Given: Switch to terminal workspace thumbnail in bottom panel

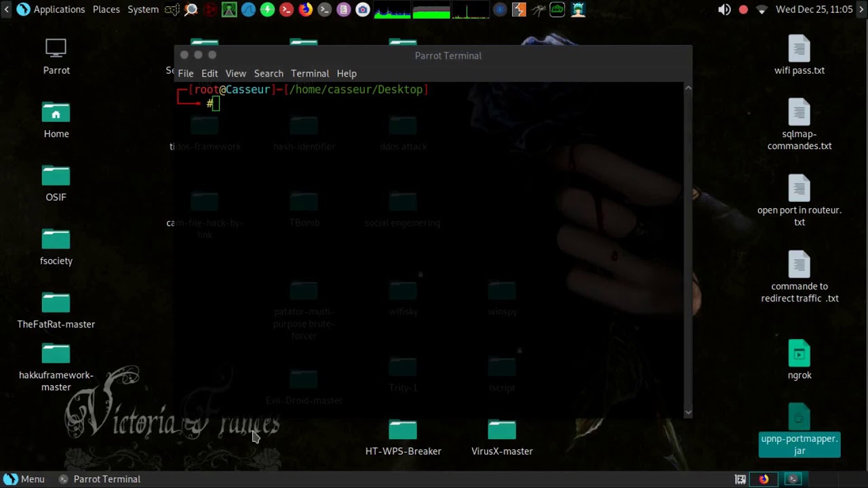Looking at the screenshot, I should (x=793, y=479).
